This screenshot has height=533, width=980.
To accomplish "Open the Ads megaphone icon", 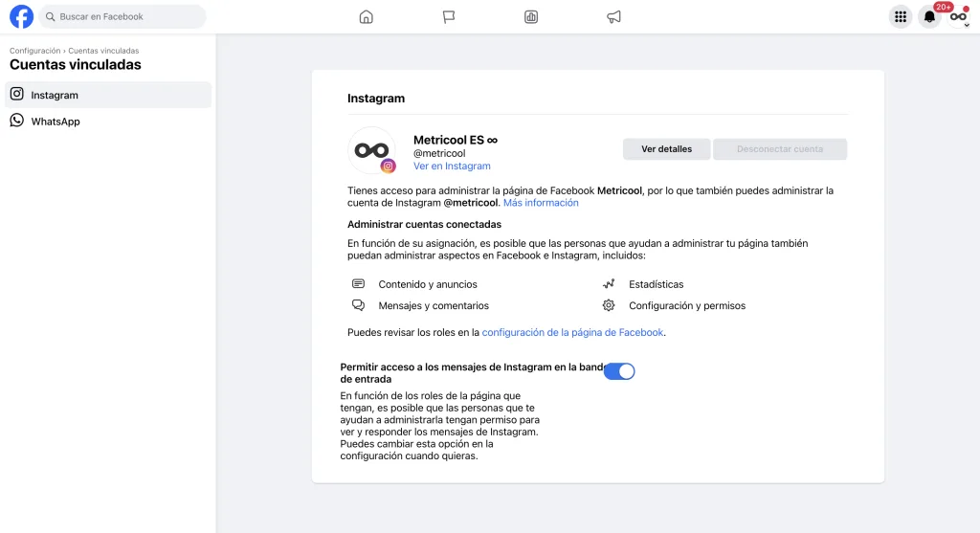I will coord(613,17).
